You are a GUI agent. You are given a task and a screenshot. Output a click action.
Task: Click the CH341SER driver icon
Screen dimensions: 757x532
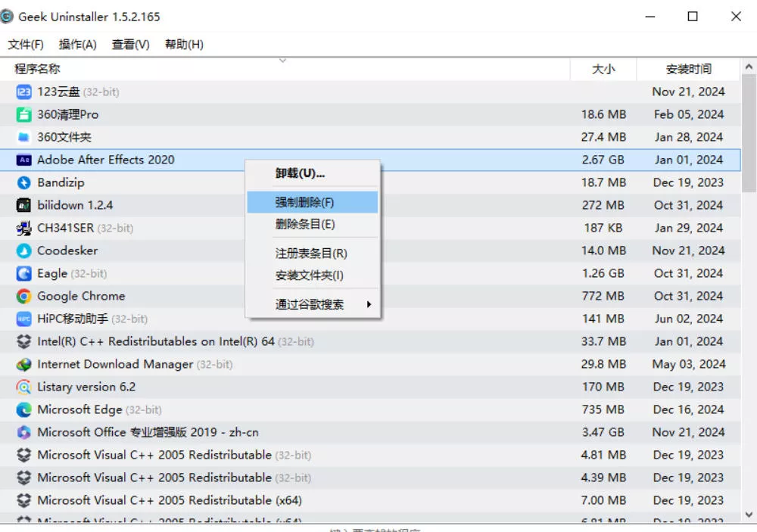(x=23, y=228)
